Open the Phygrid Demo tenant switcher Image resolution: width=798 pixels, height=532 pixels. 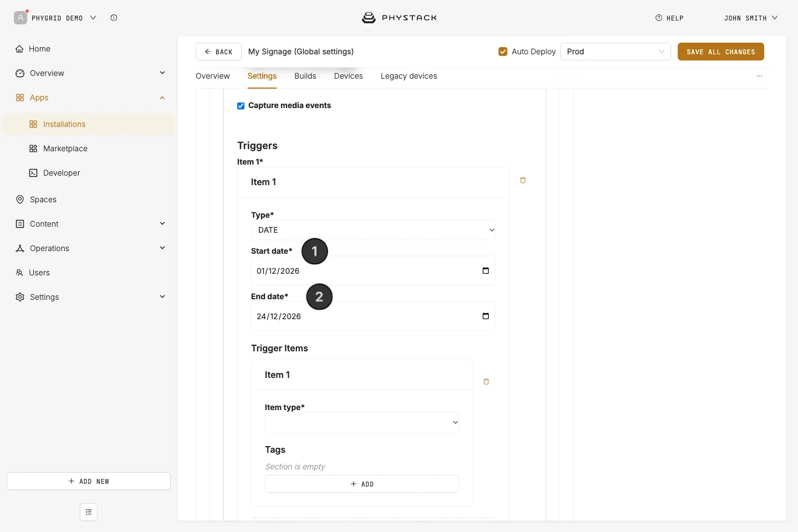point(64,18)
